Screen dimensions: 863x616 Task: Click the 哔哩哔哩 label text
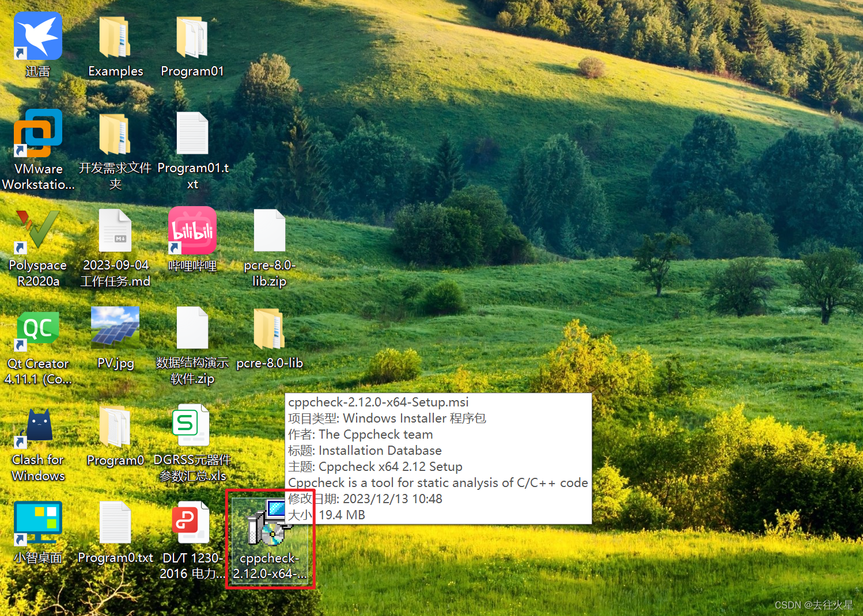pyautogui.click(x=192, y=265)
